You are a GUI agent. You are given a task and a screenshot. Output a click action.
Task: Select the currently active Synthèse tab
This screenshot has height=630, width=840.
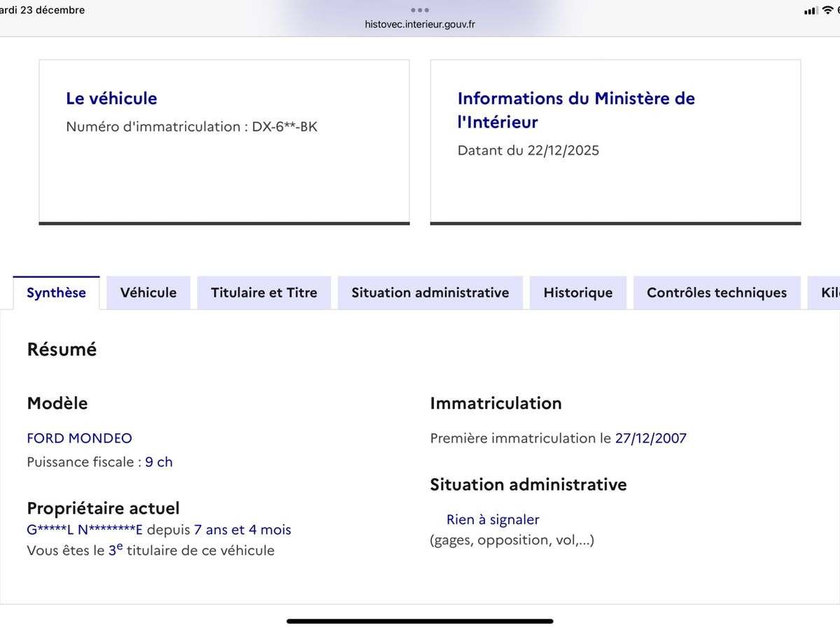[x=56, y=293]
